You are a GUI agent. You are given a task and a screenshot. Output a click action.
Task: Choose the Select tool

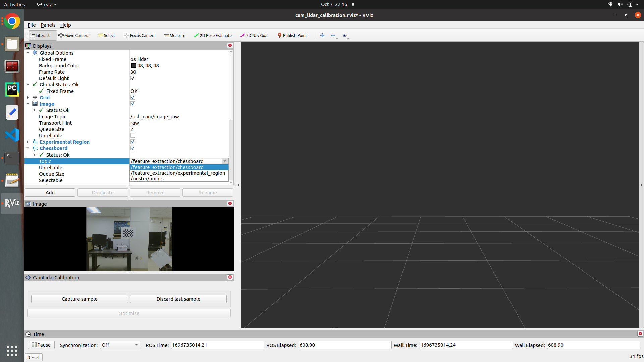coord(106,35)
